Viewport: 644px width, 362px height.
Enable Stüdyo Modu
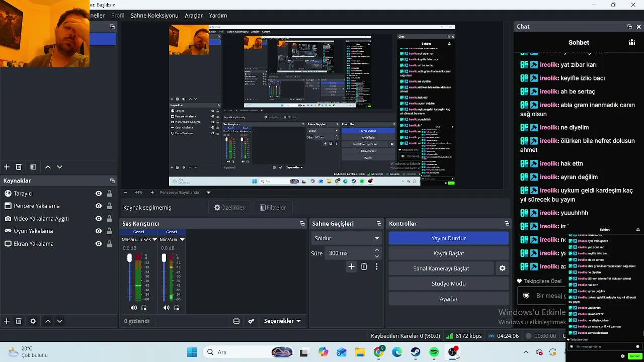click(x=449, y=284)
